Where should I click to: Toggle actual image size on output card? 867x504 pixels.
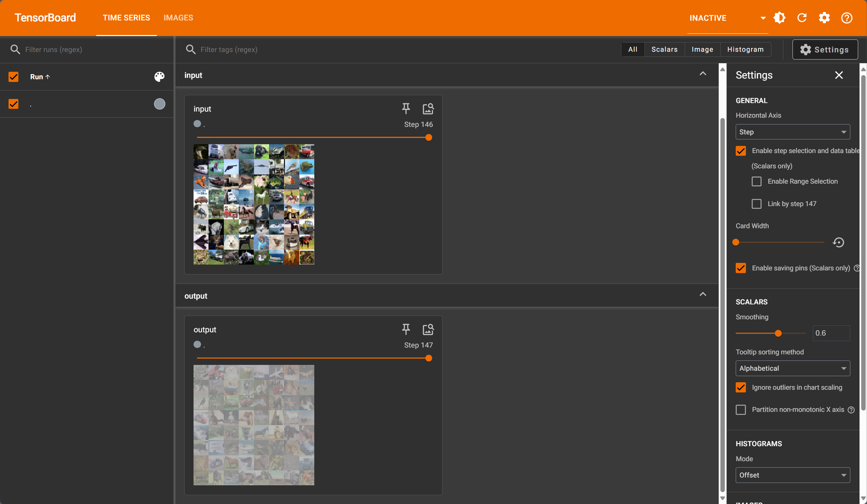pos(428,329)
